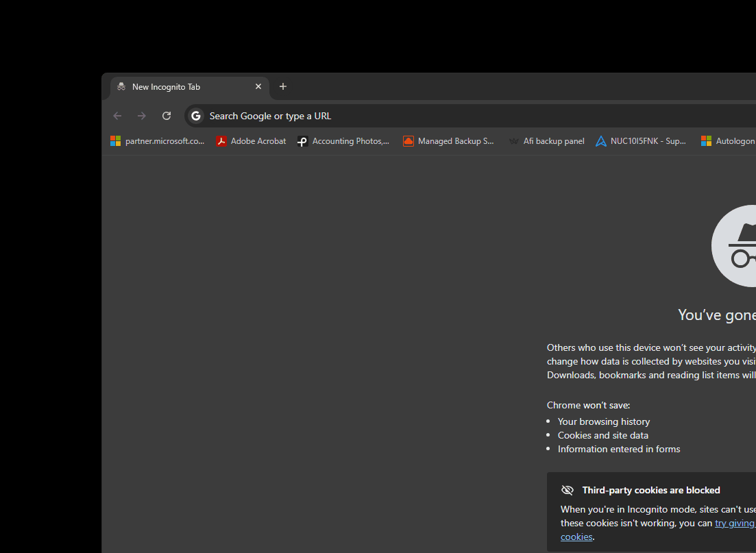Image resolution: width=756 pixels, height=553 pixels.
Task: Open the Accounting Photos bookmark
Action: point(343,141)
